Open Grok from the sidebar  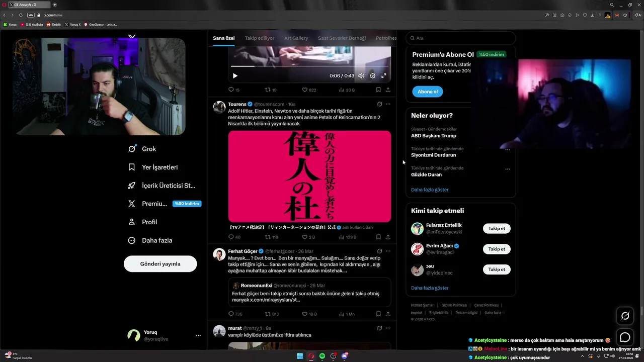(142, 149)
